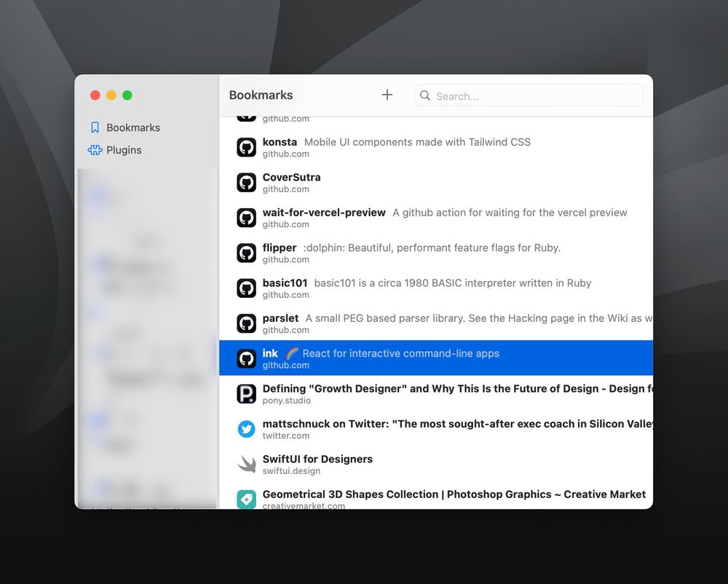Click "React for interactive command-line apps" text
Screen dimensions: 728x584
(x=401, y=354)
